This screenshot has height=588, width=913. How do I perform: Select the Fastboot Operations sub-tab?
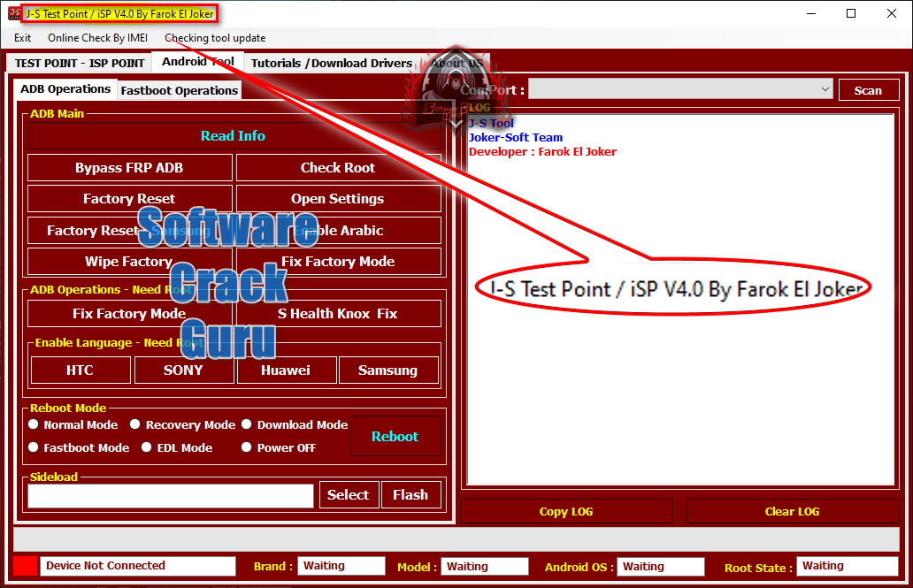pyautogui.click(x=180, y=90)
